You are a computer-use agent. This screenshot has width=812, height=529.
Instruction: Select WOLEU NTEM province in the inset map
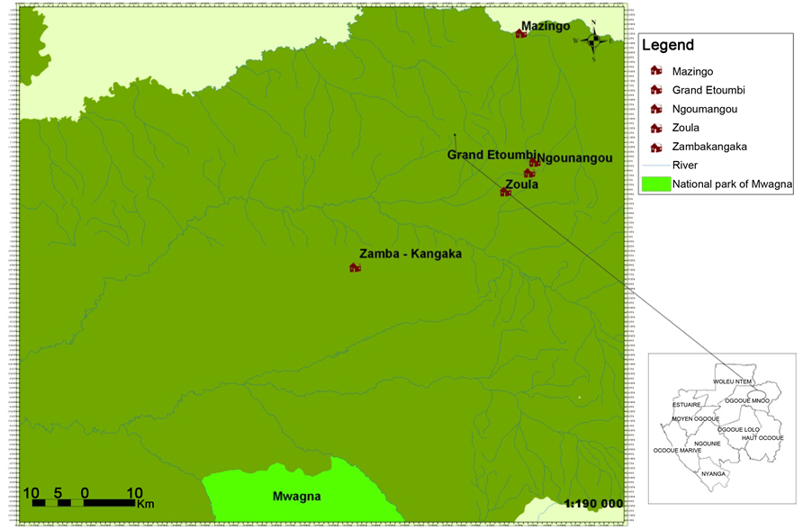tap(732, 381)
